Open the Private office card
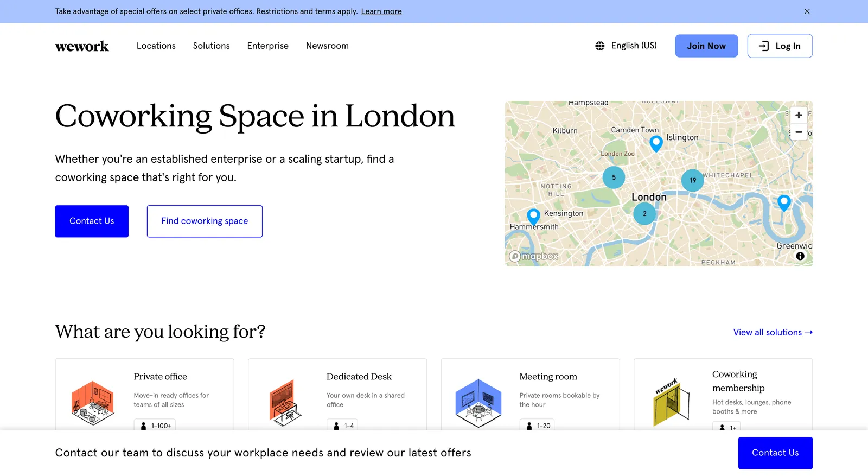This screenshot has height=476, width=868. coord(144,395)
